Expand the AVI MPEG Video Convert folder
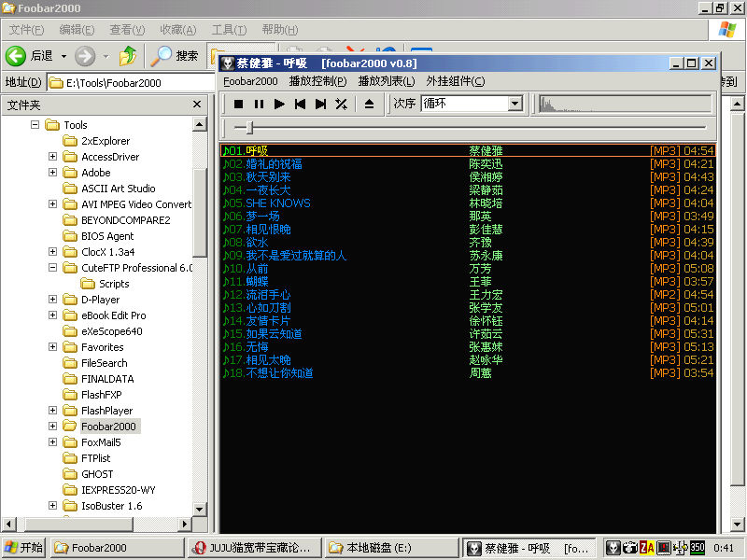Screen dimensions: 747x560 click(52, 204)
